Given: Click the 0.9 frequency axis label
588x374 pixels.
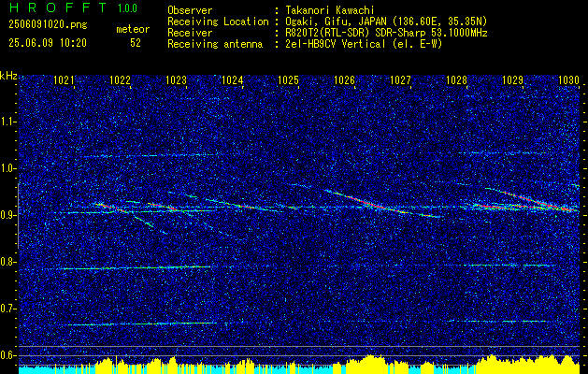Looking at the screenshot, I should tap(7, 215).
